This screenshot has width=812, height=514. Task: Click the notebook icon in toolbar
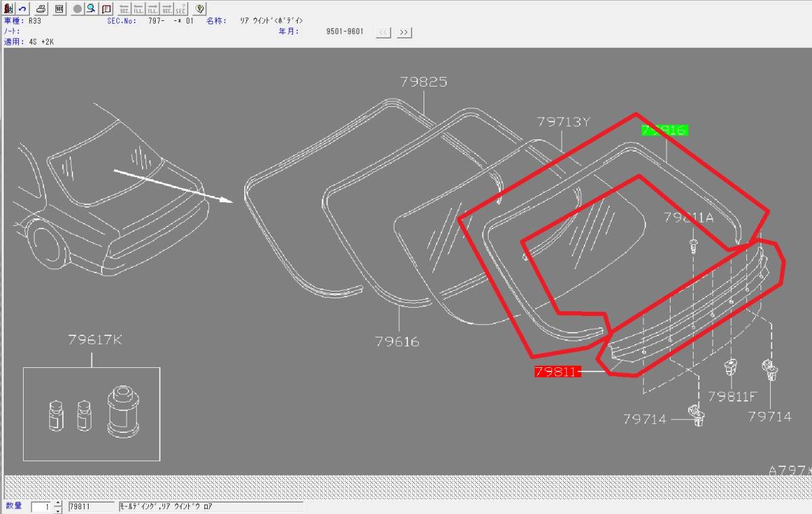point(106,9)
